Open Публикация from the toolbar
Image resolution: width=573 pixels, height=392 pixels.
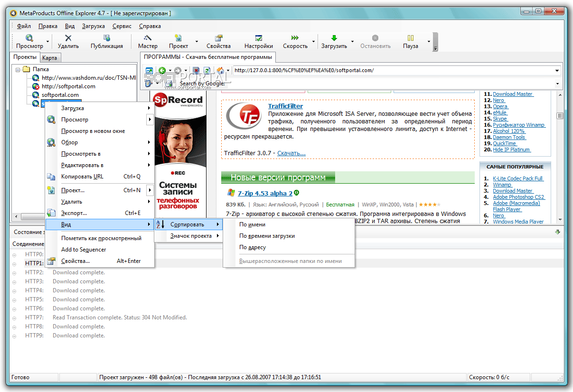[107, 42]
